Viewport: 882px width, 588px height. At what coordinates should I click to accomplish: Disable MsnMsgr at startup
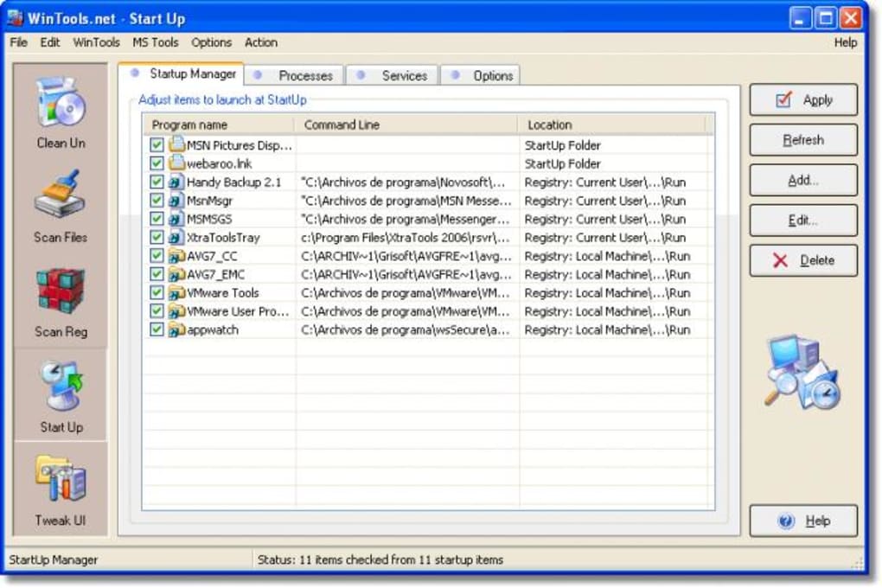(157, 201)
